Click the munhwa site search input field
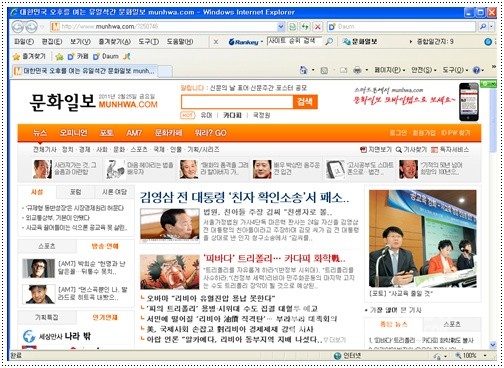Image resolution: width=504 pixels, height=368 pixels. coord(237,102)
